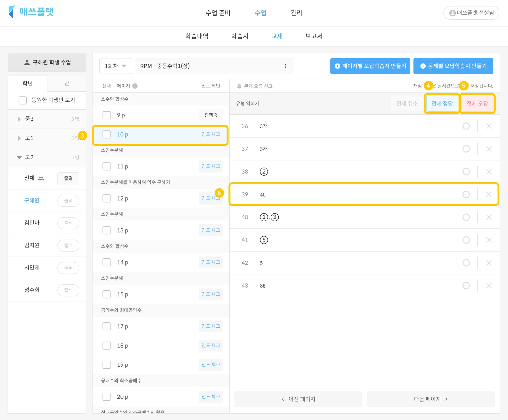The height and width of the screenshot is (420, 508).
Task: Check the 9 p page checkbox
Action: point(106,115)
